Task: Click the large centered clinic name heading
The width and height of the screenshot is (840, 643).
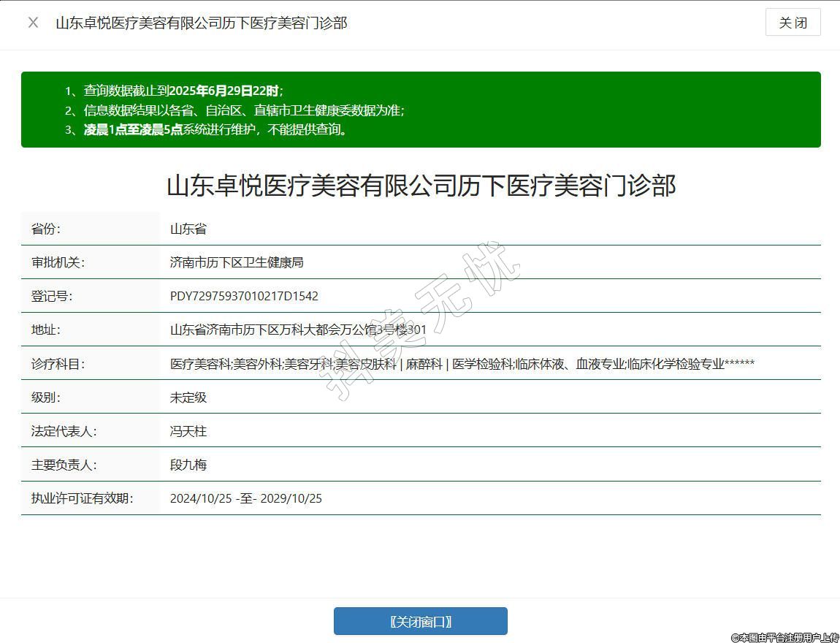Action: (x=421, y=186)
